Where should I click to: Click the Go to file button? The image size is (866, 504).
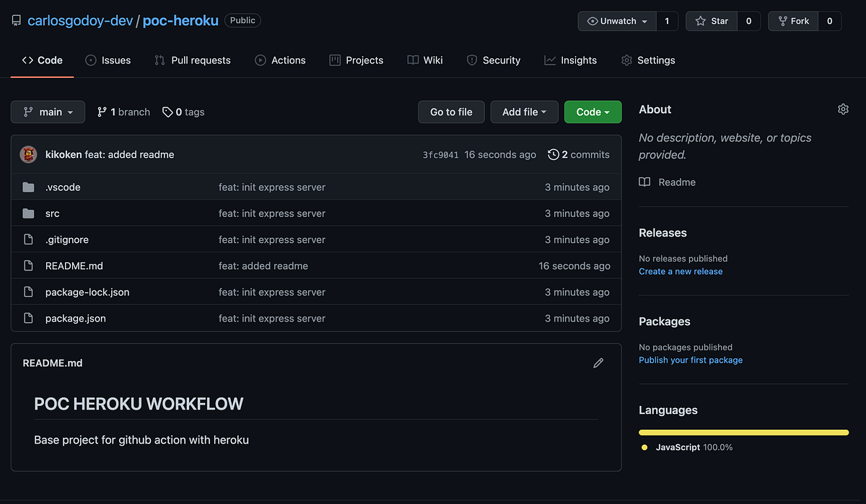click(x=451, y=112)
